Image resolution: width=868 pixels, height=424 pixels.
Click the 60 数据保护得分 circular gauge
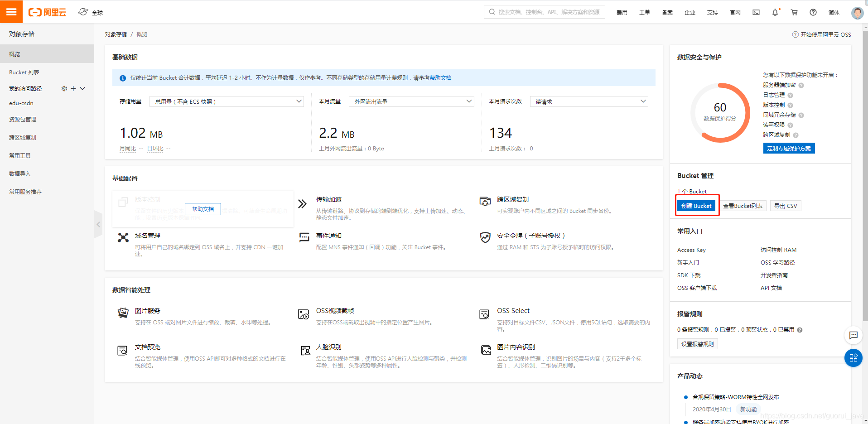pyautogui.click(x=720, y=113)
